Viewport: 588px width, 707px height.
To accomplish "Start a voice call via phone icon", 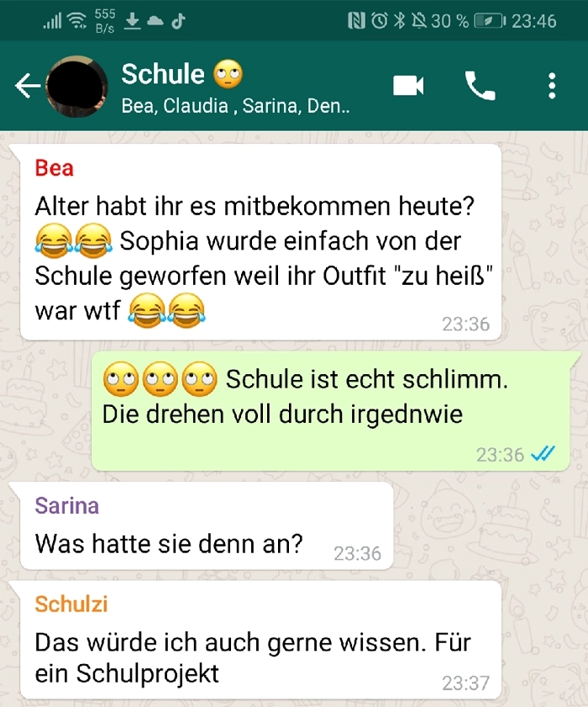I will tap(480, 86).
